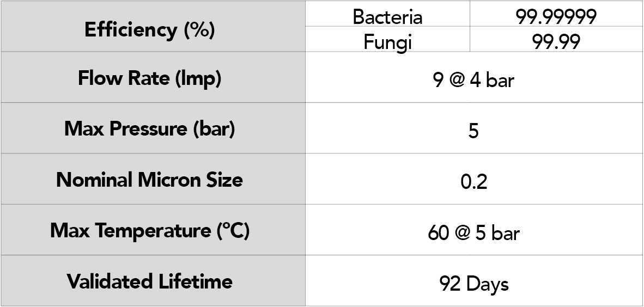Click the Max Pressure (bar) header cell

click(153, 128)
